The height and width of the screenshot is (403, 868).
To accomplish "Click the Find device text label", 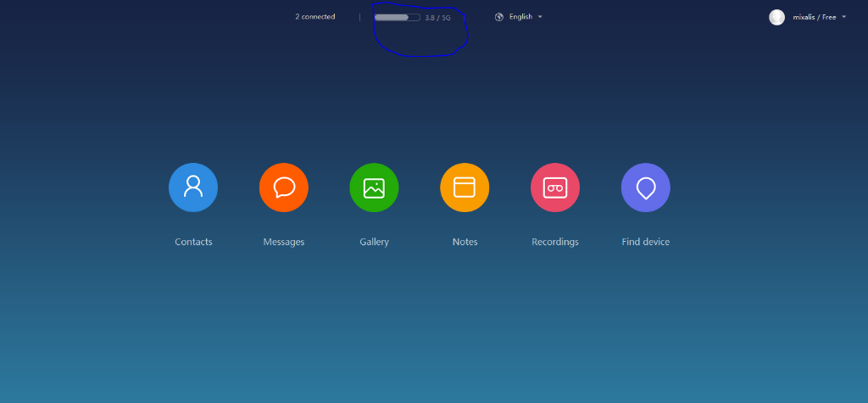I will [646, 242].
